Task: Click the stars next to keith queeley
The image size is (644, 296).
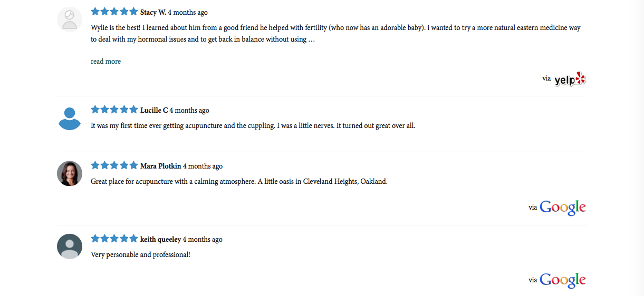Action: (x=114, y=239)
